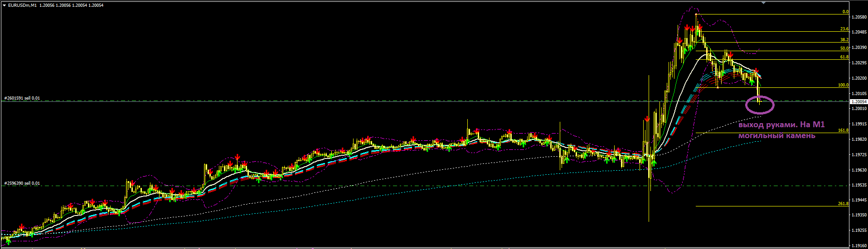
Task: Click the 1.19535 price scale label
Action: [x=859, y=185]
